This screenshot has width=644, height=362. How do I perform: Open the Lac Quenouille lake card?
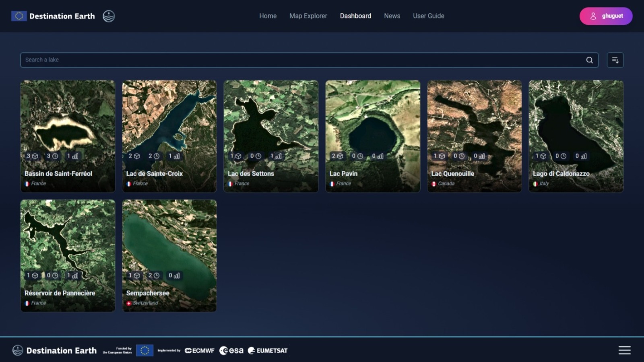(x=474, y=121)
